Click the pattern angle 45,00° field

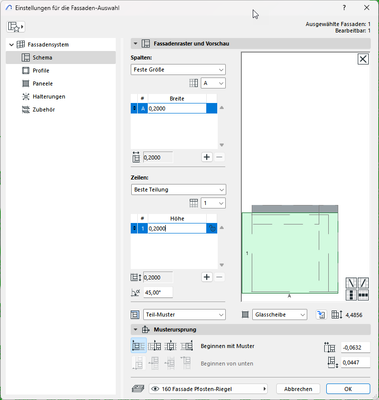coord(158,293)
